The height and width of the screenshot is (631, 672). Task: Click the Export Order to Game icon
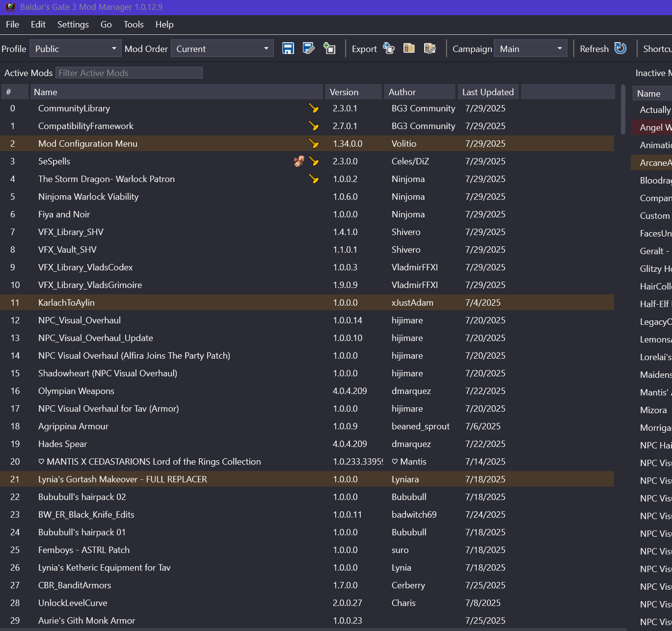click(x=389, y=48)
